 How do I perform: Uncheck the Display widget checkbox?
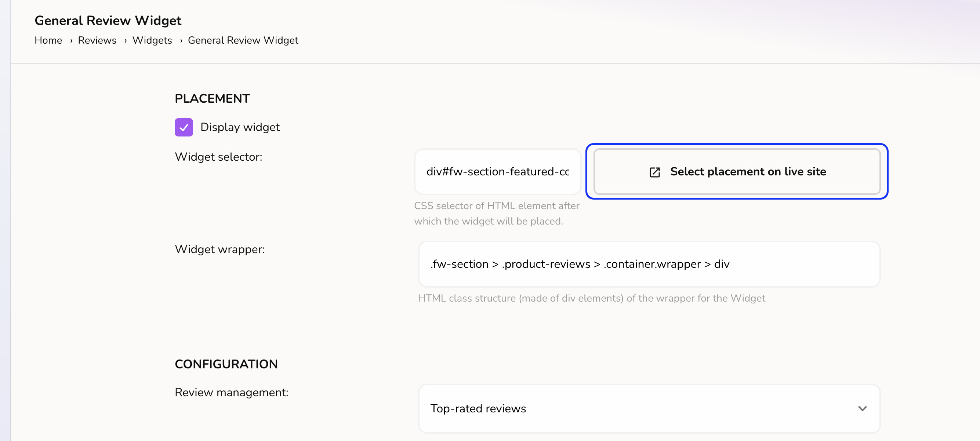(184, 127)
